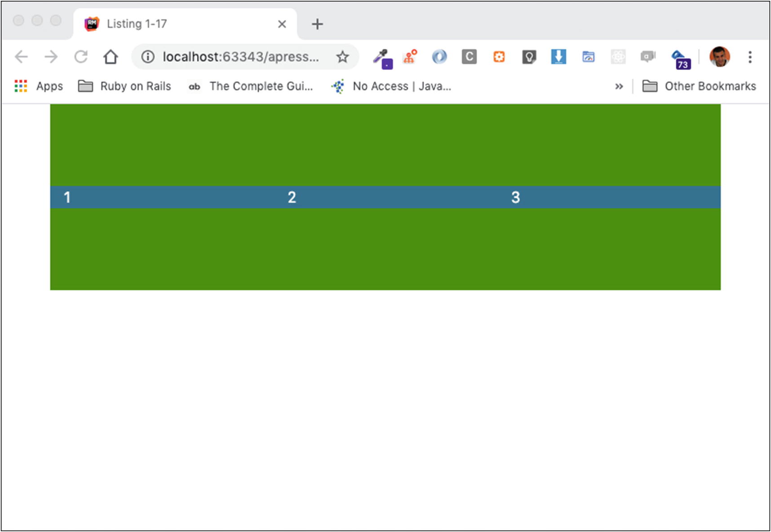Click the localhost address bar
The height and width of the screenshot is (532, 771).
tap(240, 57)
